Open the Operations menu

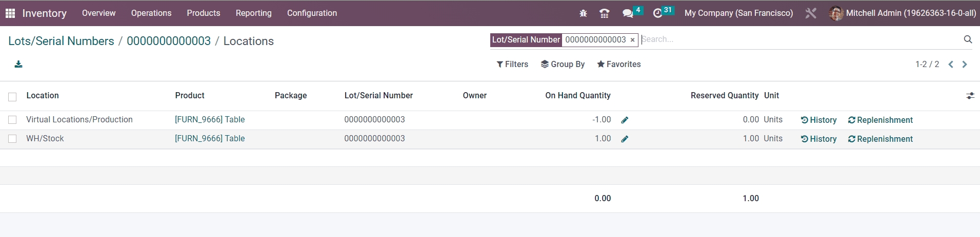151,13
